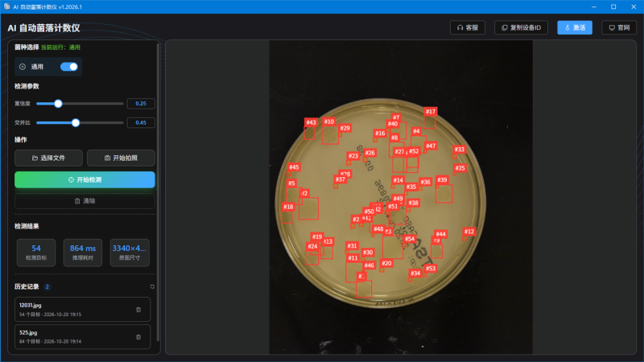Click the 0.45 IoU value field

(141, 123)
